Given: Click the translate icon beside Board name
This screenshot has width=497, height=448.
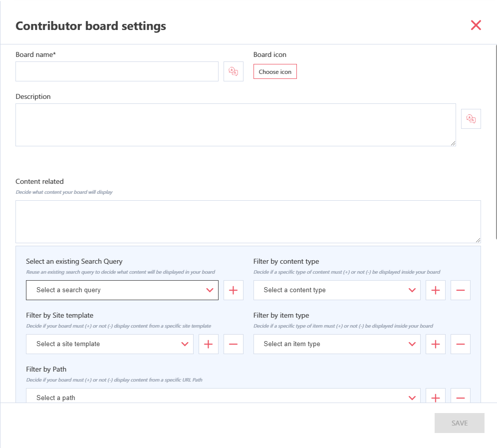Looking at the screenshot, I should pos(233,71).
